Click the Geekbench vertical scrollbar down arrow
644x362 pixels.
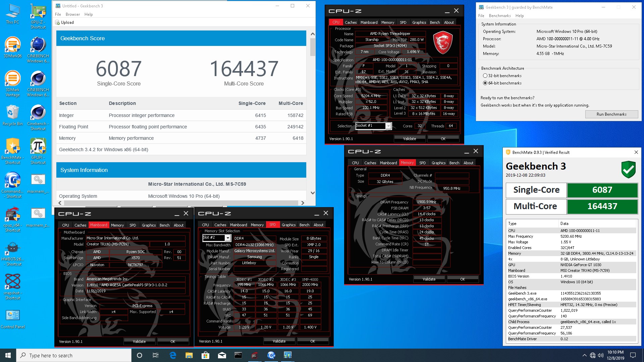[x=313, y=193]
